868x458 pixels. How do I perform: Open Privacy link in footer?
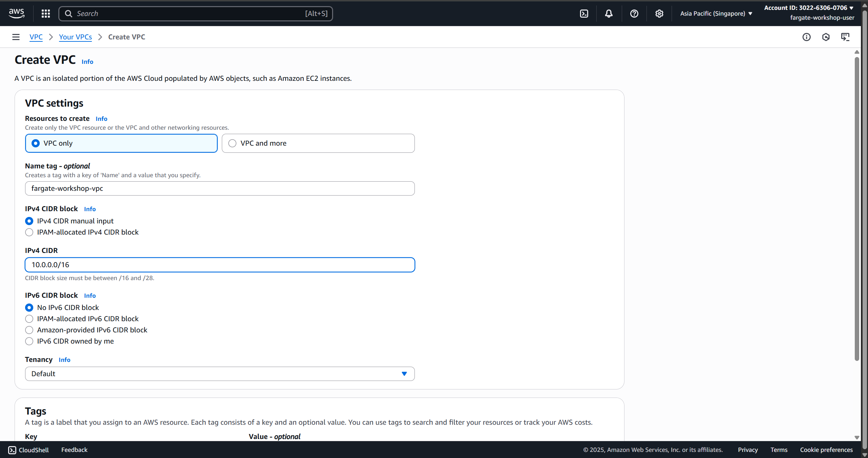pos(748,450)
